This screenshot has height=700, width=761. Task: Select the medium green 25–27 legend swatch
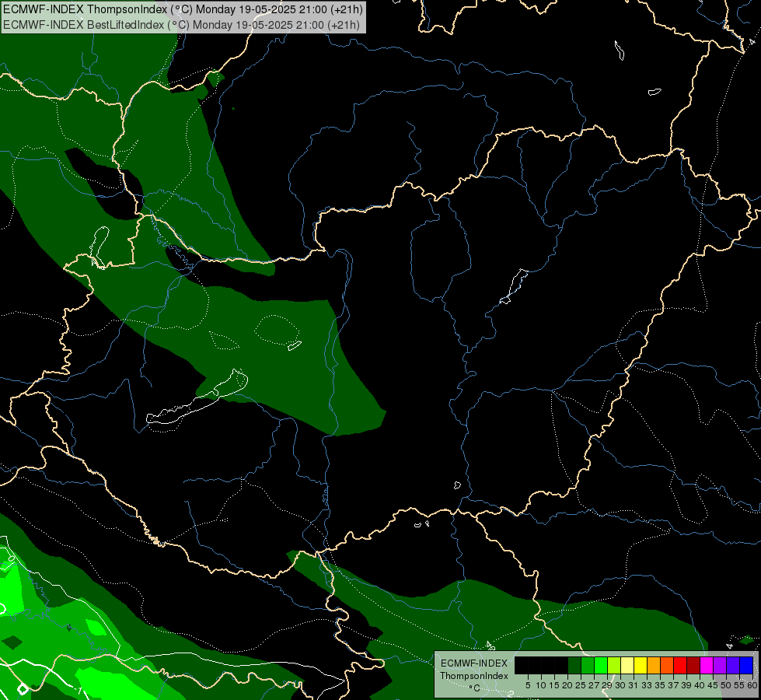[588, 665]
